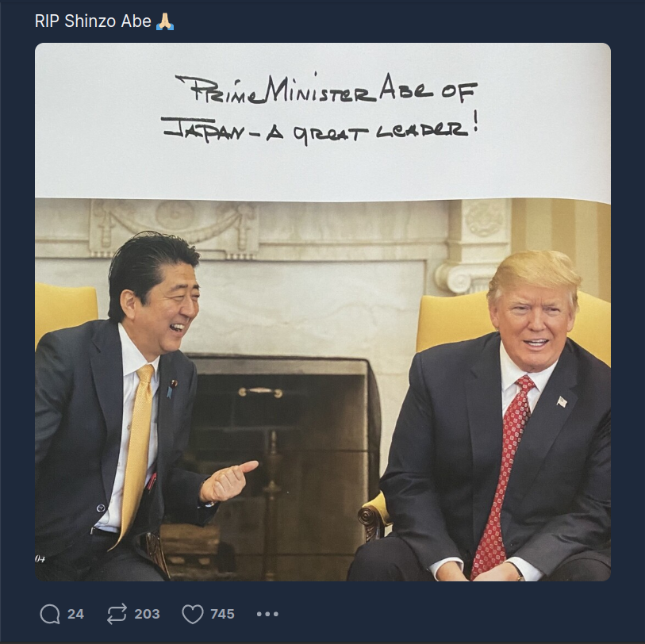Like the post with the heart icon
645x644 pixels.
193,614
